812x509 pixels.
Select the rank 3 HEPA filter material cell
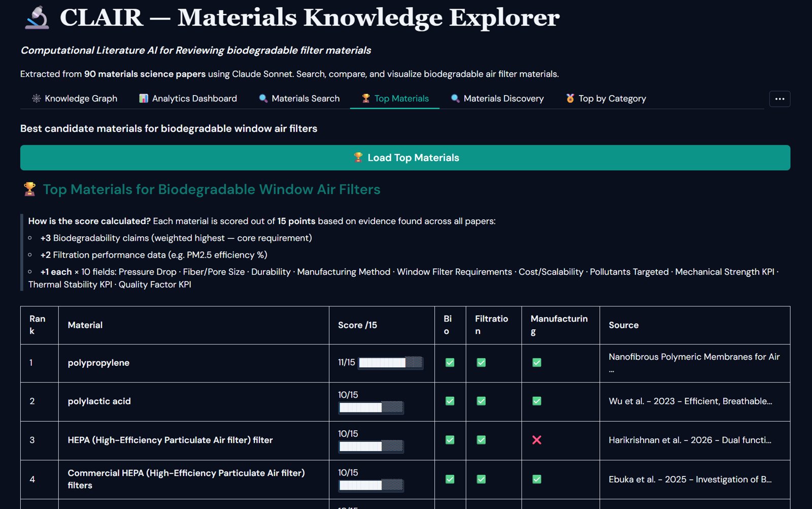click(x=194, y=440)
